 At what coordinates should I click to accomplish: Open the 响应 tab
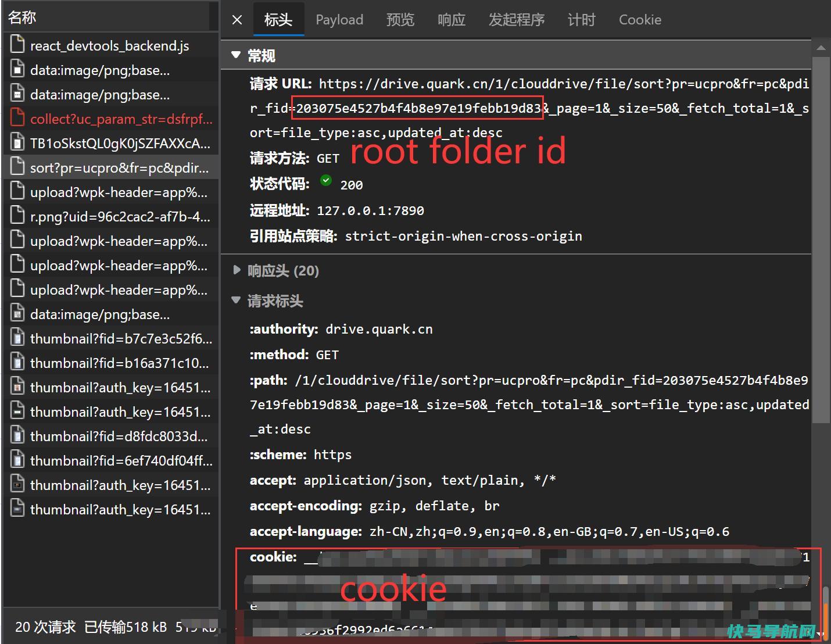452,20
